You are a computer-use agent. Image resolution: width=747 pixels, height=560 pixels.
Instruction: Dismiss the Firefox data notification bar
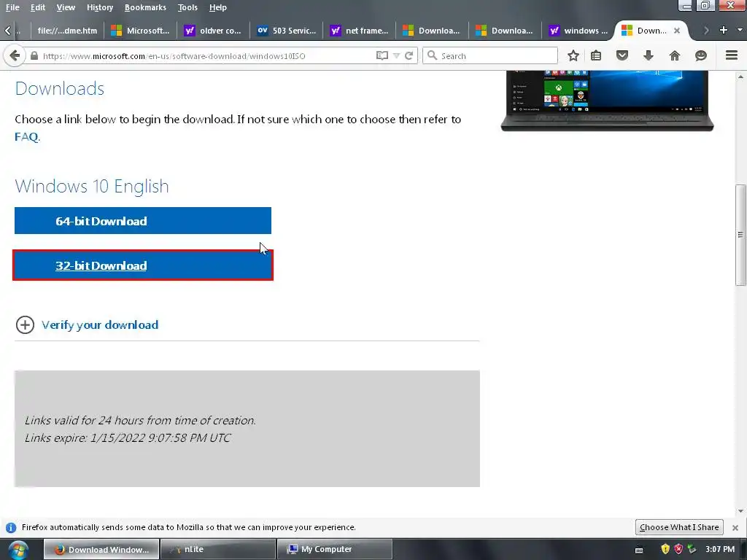(x=735, y=528)
